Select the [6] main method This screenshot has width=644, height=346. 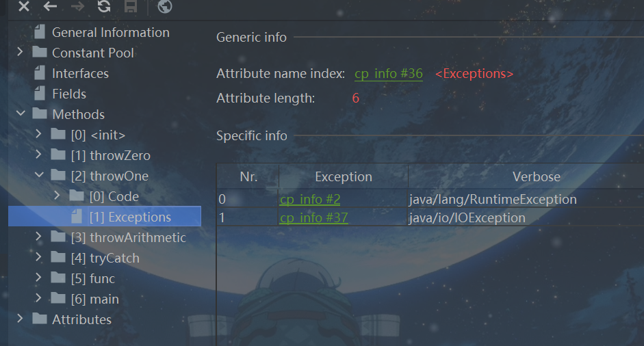click(94, 299)
